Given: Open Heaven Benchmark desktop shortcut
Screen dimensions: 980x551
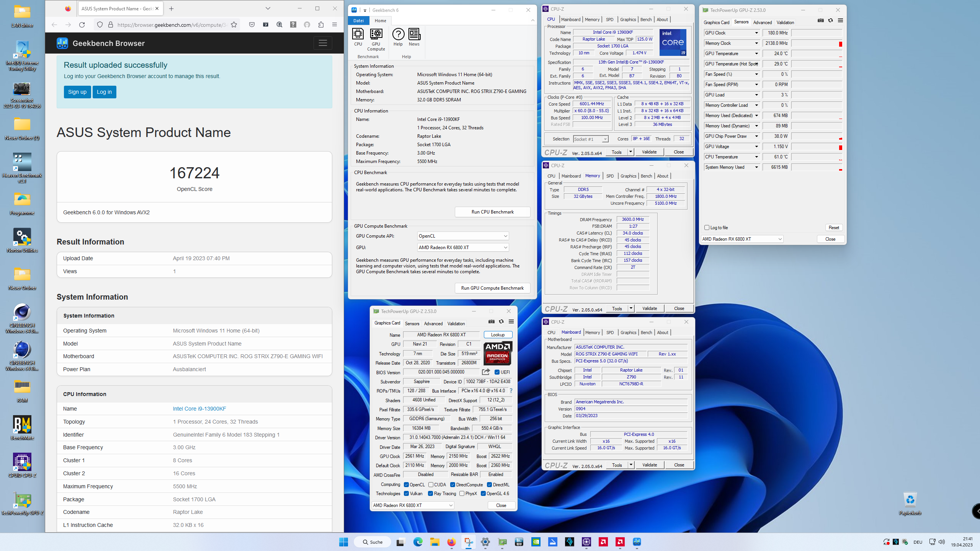Looking at the screenshot, I should click(22, 168).
